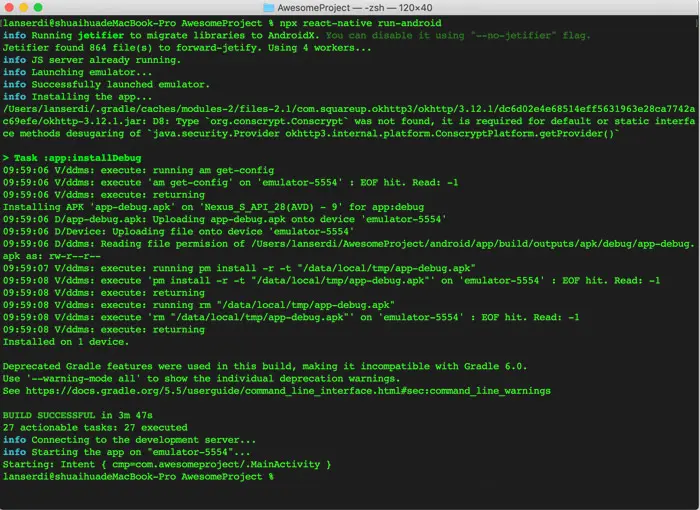Click the yellow minimize window button

point(24,7)
